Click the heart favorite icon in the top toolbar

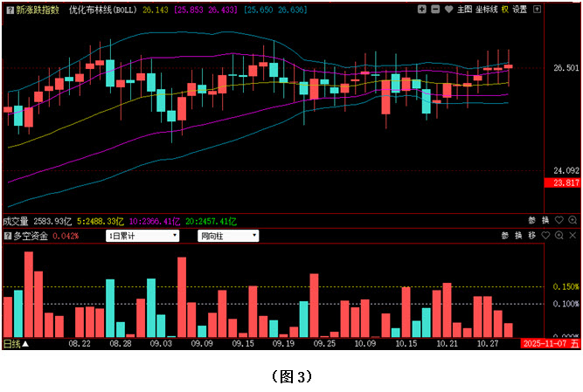pyautogui.click(x=448, y=9)
